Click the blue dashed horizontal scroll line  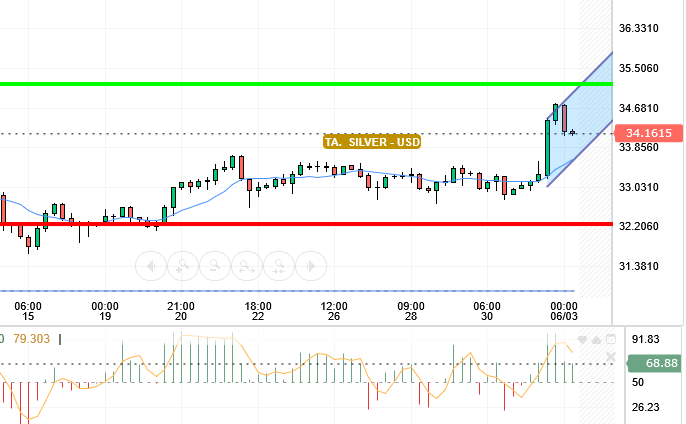pyautogui.click(x=287, y=291)
